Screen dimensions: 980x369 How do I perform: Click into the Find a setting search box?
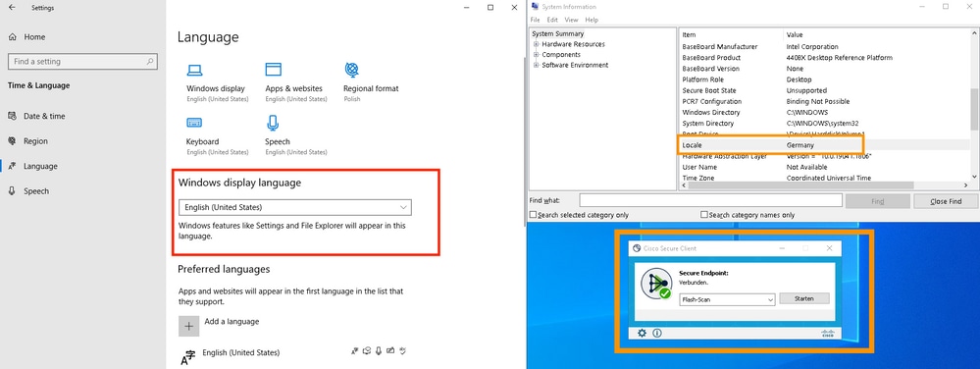click(x=82, y=62)
